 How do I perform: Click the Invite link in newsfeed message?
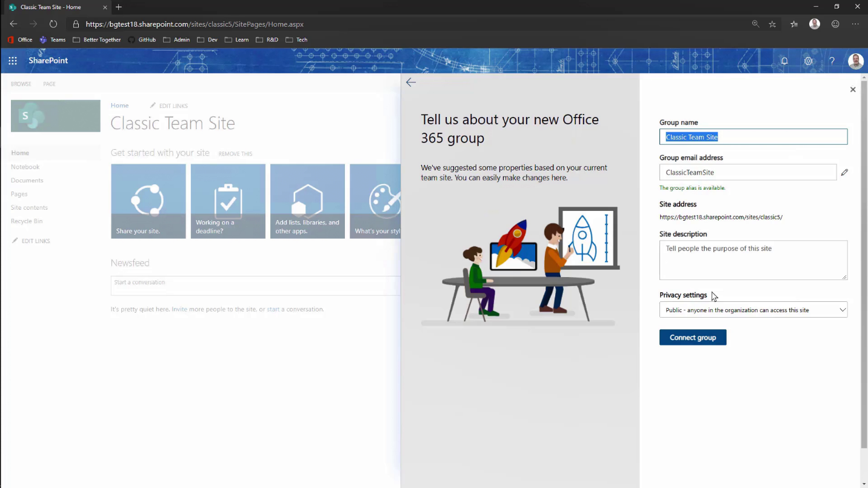coord(179,309)
